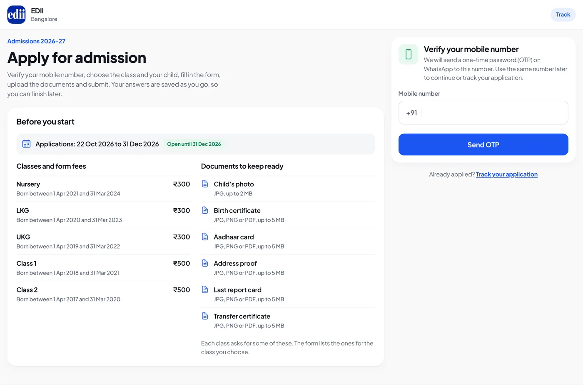Screen dimensions: 583x392
Task: Click the document icon next to Transfer certificate
Action: [x=205, y=316]
